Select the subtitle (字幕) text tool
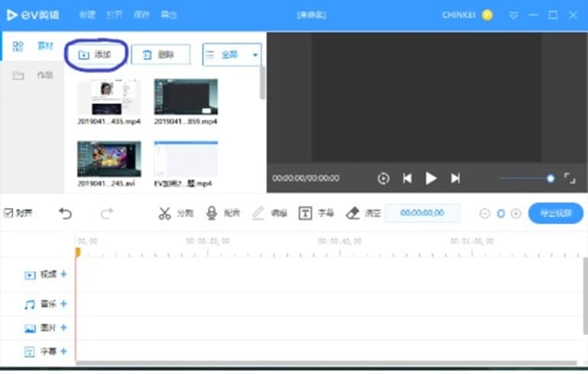The height and width of the screenshot is (374, 588). (x=305, y=213)
